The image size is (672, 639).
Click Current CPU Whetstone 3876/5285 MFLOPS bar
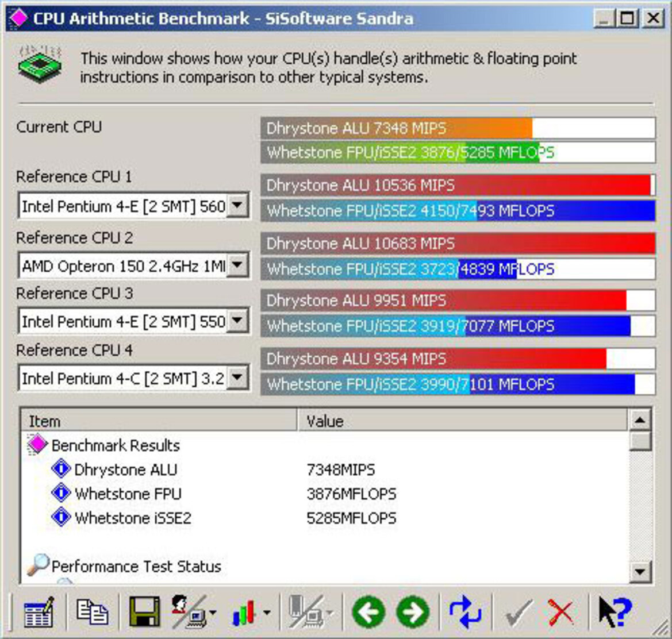[458, 152]
